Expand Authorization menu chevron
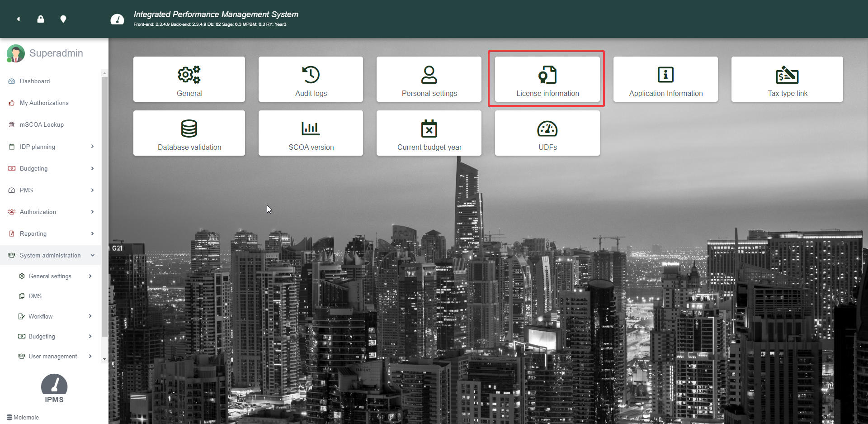 pos(92,212)
